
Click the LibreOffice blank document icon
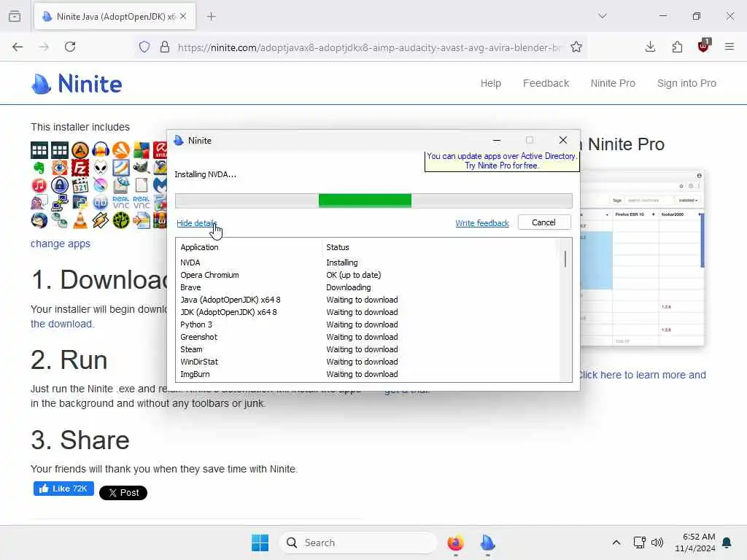coord(142,185)
